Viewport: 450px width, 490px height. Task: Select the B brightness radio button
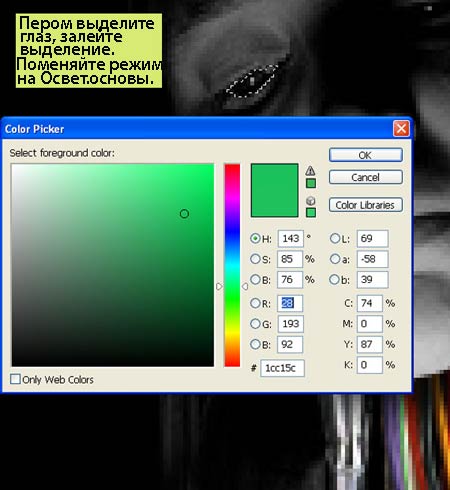point(255,279)
